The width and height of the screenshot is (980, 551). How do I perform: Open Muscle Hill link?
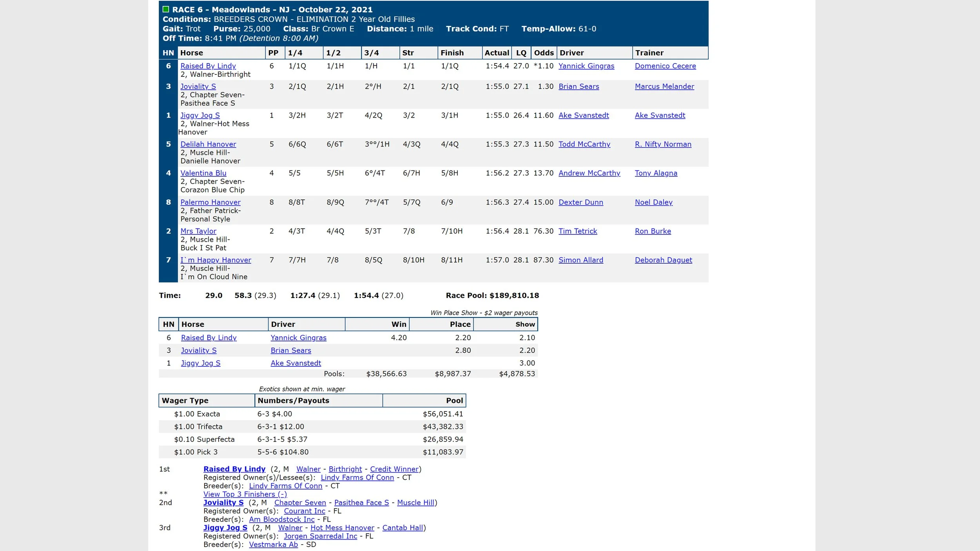point(416,502)
